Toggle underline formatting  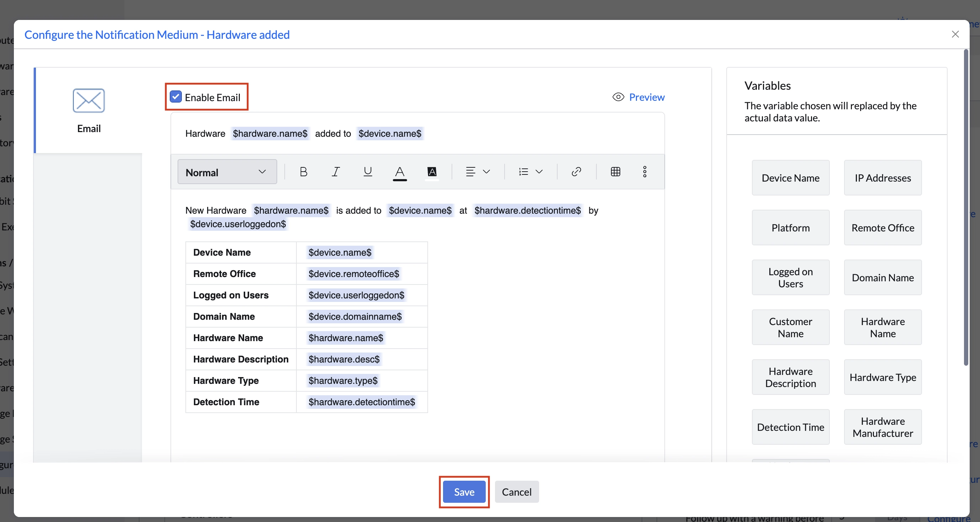pos(368,172)
